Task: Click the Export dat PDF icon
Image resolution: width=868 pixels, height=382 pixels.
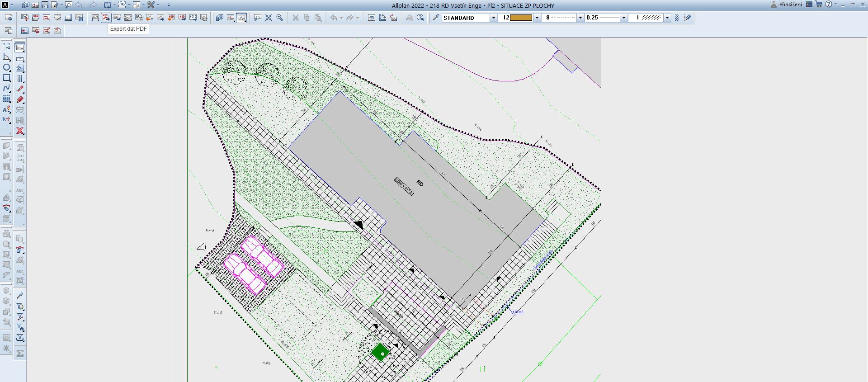Action: coord(106,18)
